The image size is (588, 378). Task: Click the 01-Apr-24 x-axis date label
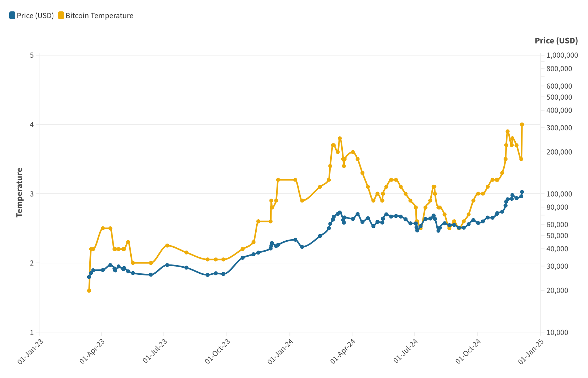(343, 351)
